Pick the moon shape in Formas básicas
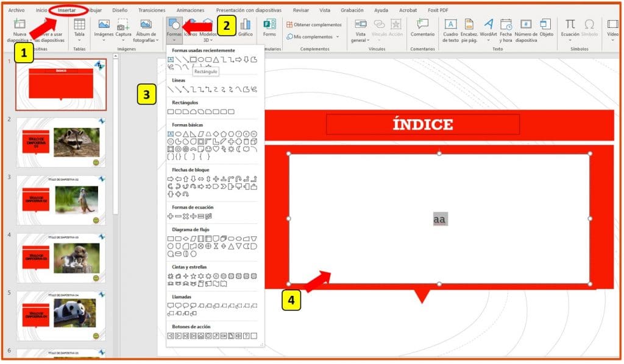The width and height of the screenshot is (624, 364). pyautogui.click(x=238, y=149)
